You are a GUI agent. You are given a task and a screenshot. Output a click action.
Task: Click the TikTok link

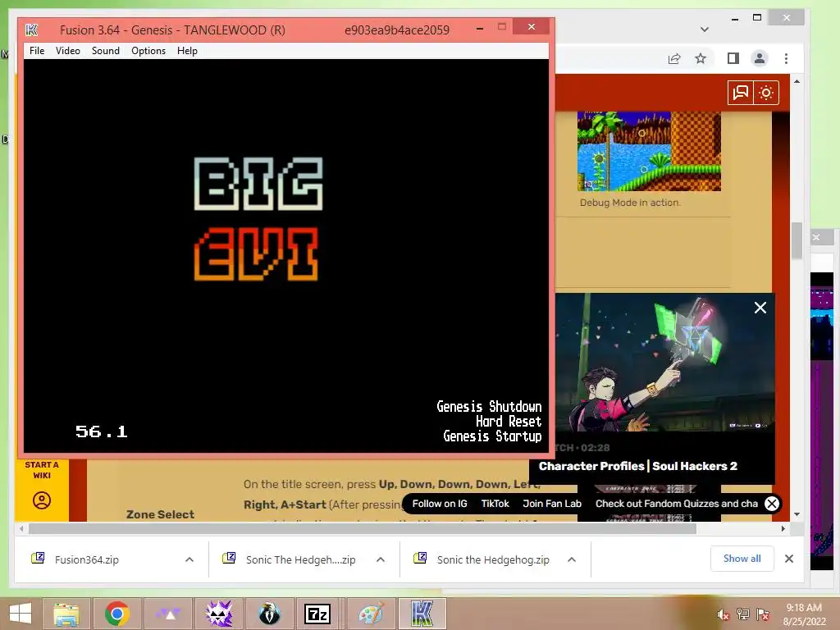pyautogui.click(x=495, y=504)
